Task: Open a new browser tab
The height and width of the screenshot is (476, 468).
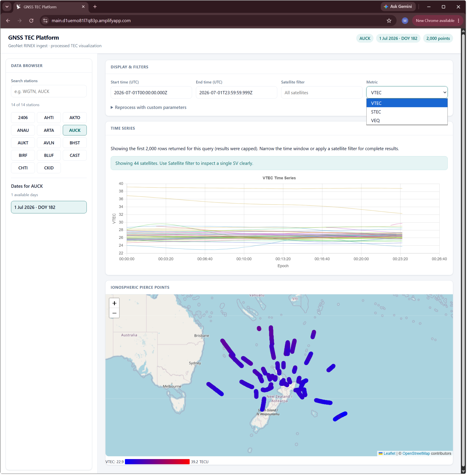Action: pyautogui.click(x=95, y=7)
